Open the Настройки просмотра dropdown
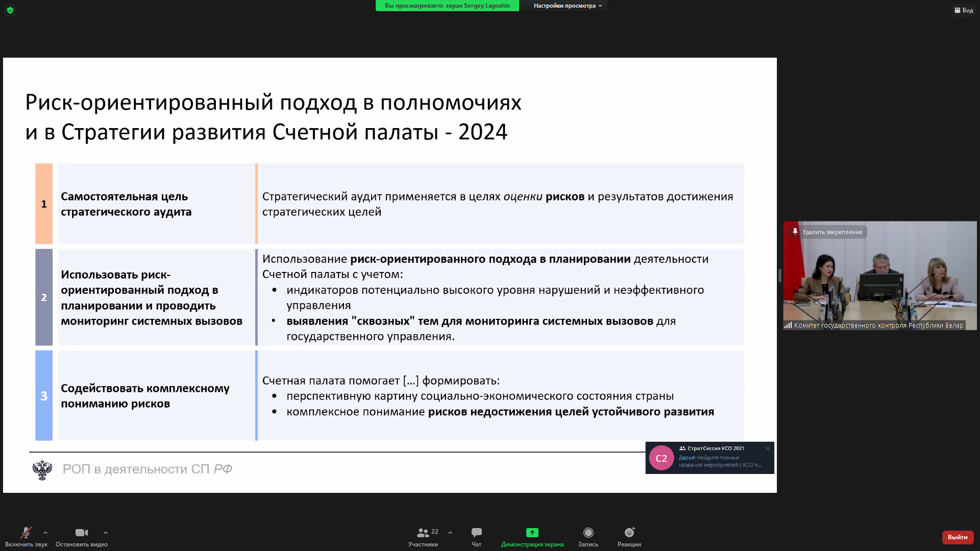This screenshot has height=551, width=980. (x=567, y=6)
